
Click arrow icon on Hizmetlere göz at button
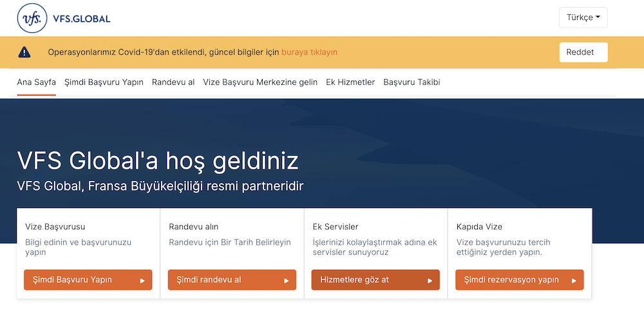pyautogui.click(x=430, y=281)
